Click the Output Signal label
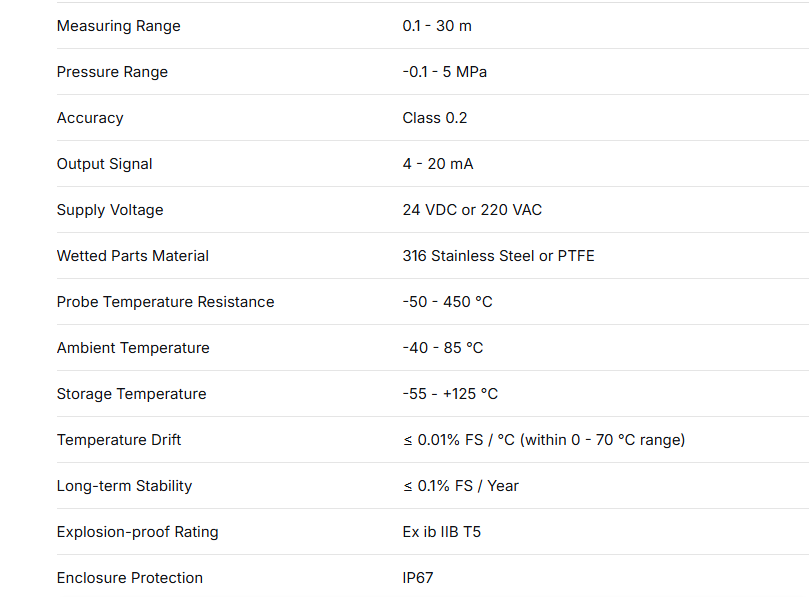 tap(105, 164)
